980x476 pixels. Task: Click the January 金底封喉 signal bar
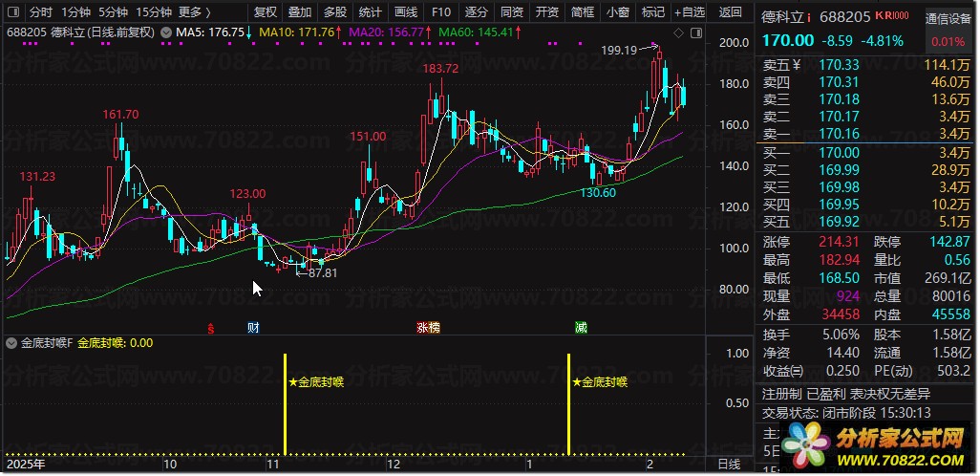coord(568,404)
